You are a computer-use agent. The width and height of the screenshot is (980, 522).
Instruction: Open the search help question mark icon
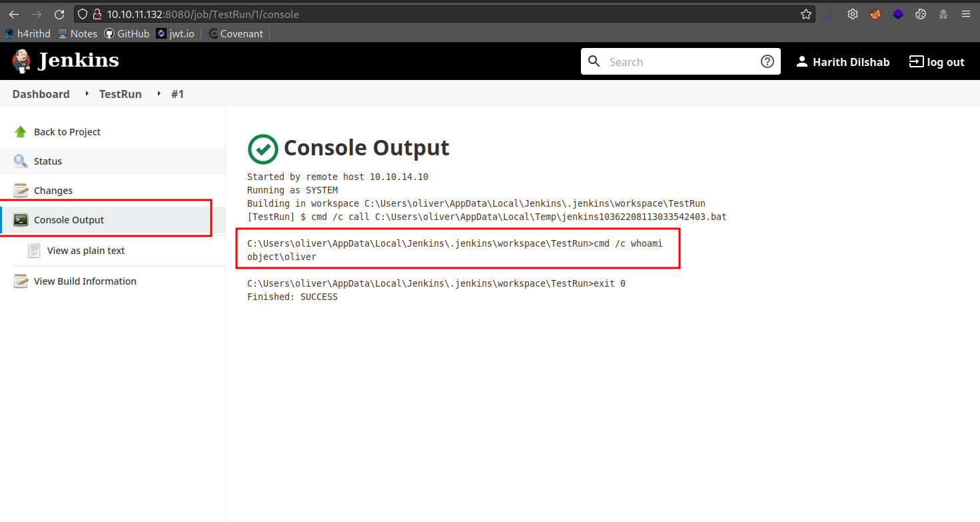767,62
